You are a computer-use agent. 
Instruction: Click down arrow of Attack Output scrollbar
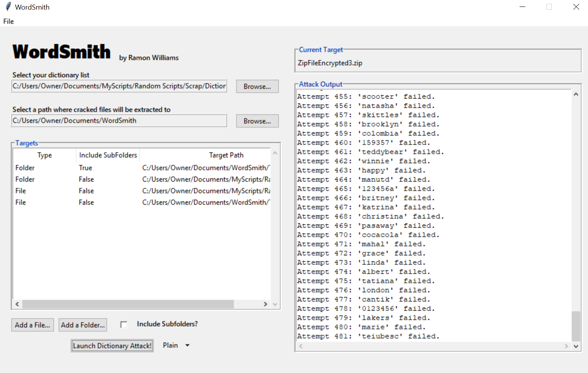[576, 346]
